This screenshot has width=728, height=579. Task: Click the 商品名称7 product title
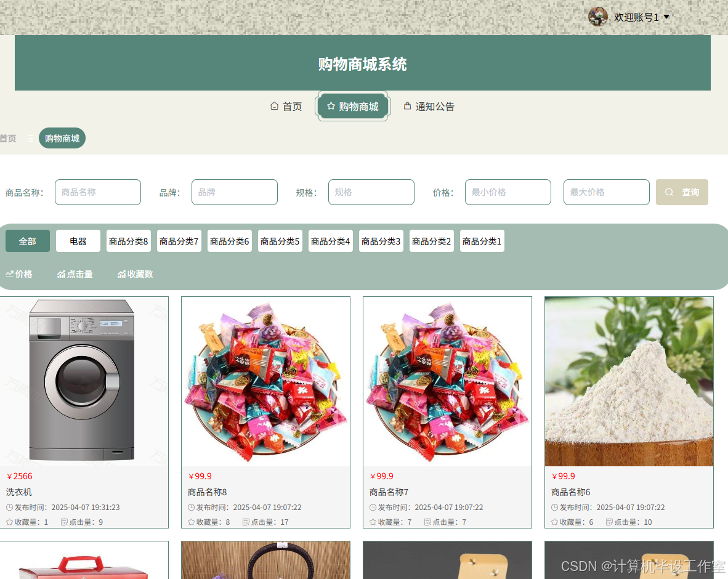(389, 492)
